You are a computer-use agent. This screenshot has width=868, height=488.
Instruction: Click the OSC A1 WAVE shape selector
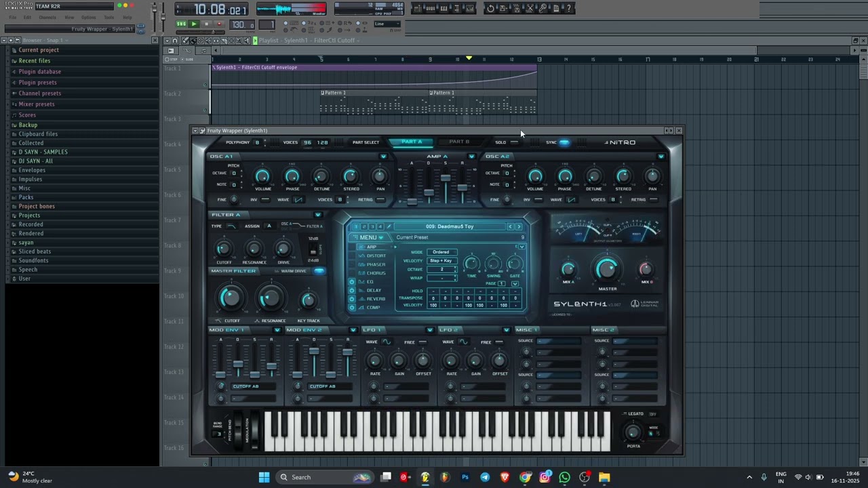coord(298,200)
